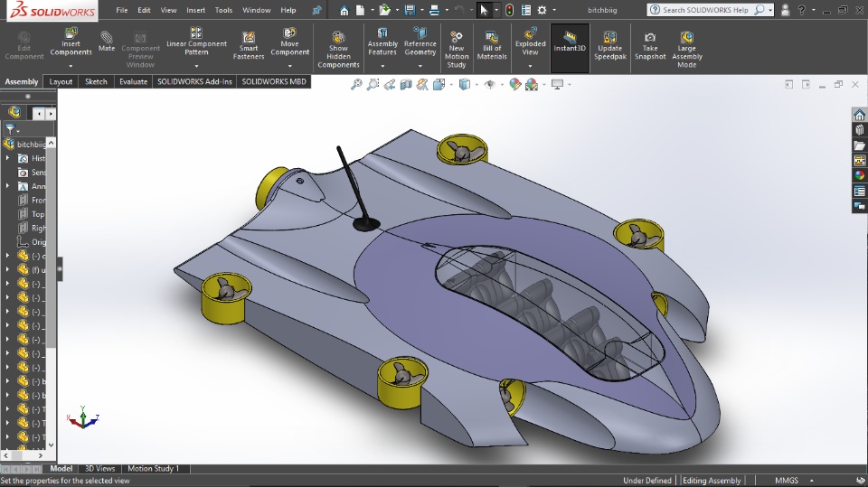Switch to the Evaluate tab
Image resolution: width=868 pixels, height=487 pixels.
pos(133,81)
